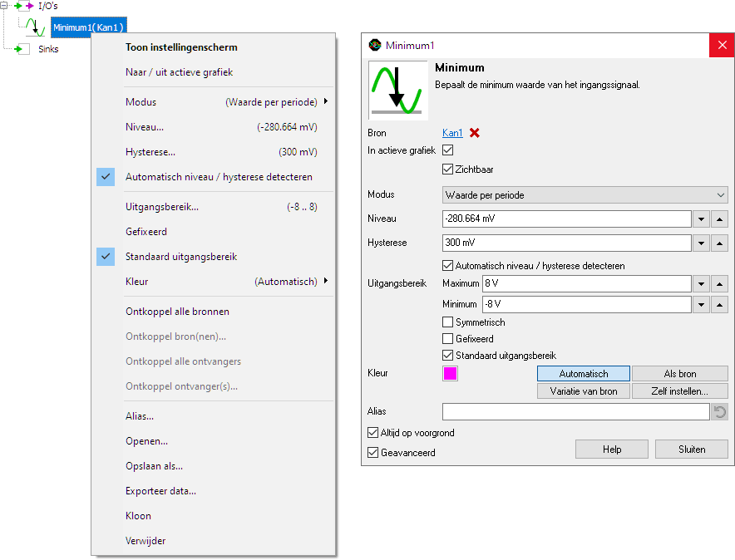Open the Kan1 source link

click(452, 133)
